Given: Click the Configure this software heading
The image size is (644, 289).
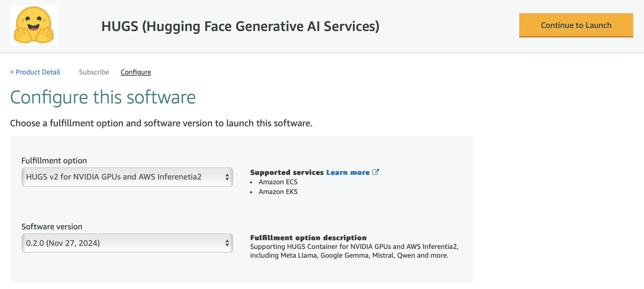Looking at the screenshot, I should coord(103,97).
